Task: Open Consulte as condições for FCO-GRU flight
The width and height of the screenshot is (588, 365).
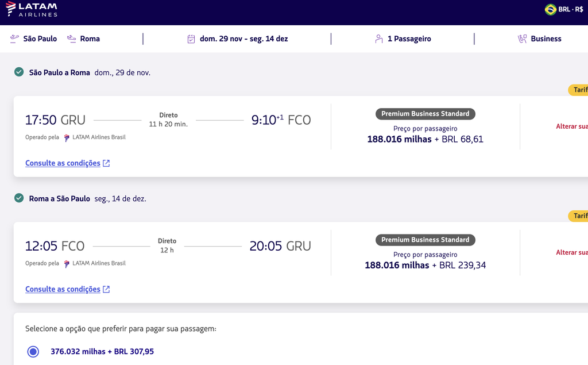Action: tap(63, 289)
